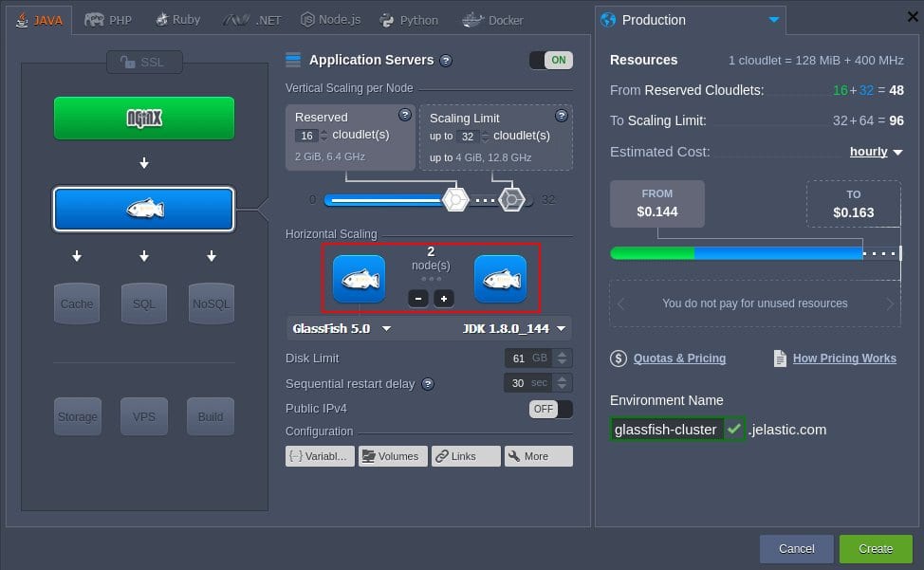Add a Build node
This screenshot has height=570, width=924.
(211, 417)
